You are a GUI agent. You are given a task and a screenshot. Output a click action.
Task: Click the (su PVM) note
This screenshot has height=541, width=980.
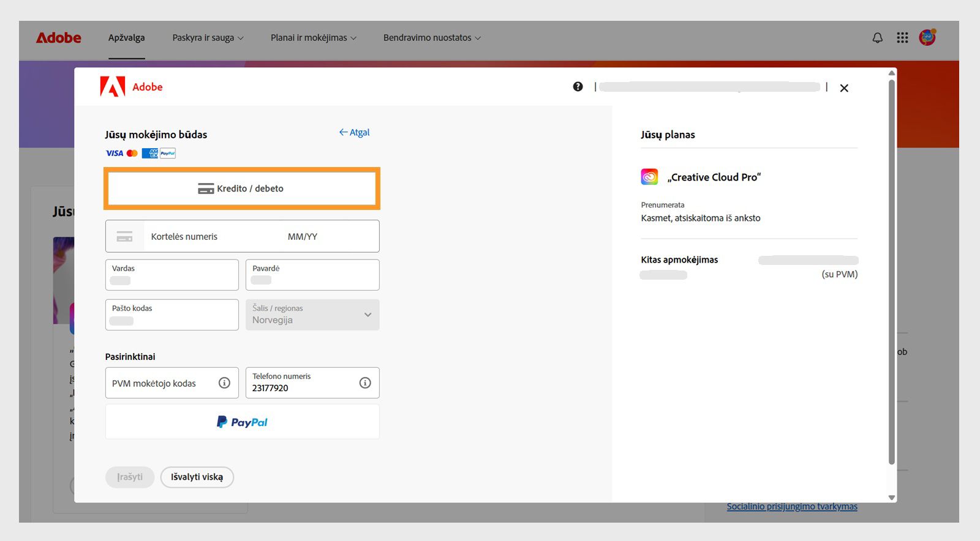pos(840,274)
